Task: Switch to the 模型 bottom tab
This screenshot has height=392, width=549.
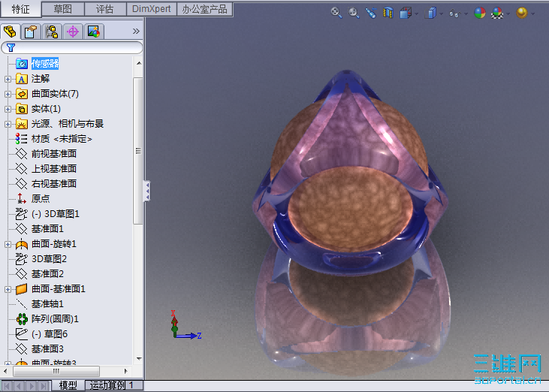Action: tap(68, 386)
